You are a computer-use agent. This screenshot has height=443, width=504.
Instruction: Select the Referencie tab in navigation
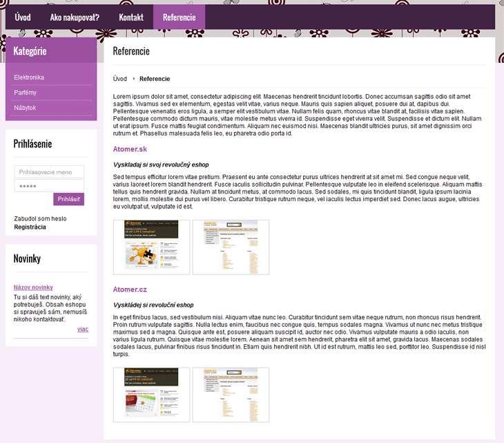179,17
